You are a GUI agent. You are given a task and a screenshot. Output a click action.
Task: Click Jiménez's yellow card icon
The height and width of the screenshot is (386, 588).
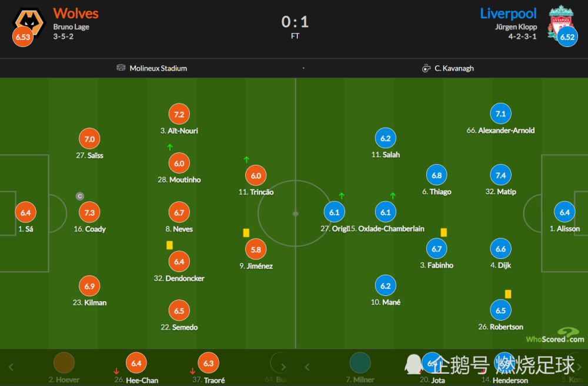click(x=246, y=233)
